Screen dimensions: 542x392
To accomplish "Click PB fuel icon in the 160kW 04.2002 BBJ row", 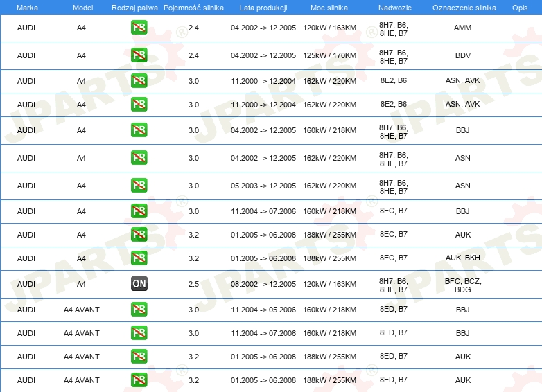I will 139,130.
